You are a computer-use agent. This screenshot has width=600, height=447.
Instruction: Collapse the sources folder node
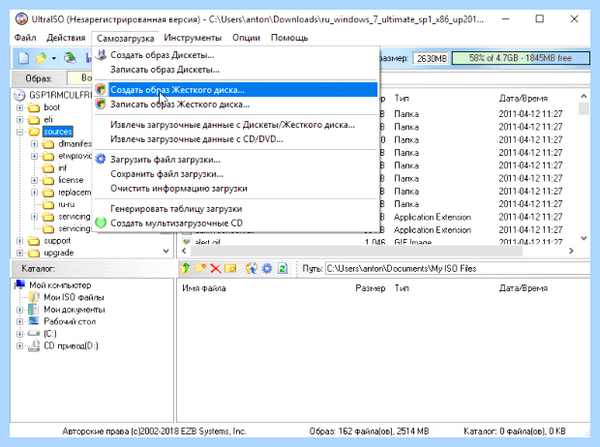click(x=20, y=132)
